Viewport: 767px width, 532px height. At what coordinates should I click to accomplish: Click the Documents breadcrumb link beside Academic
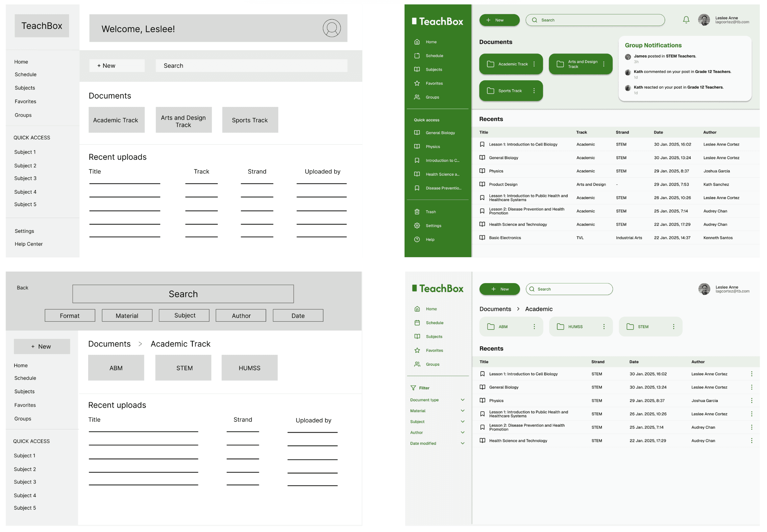pos(495,309)
